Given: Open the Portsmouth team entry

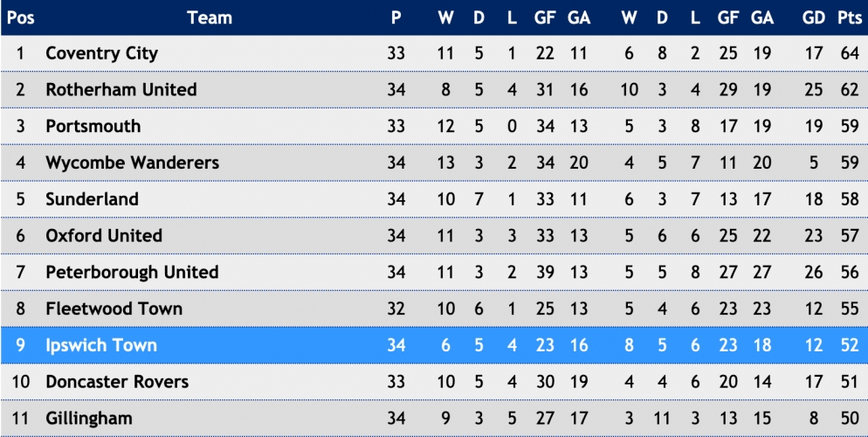Looking at the screenshot, I should (93, 126).
